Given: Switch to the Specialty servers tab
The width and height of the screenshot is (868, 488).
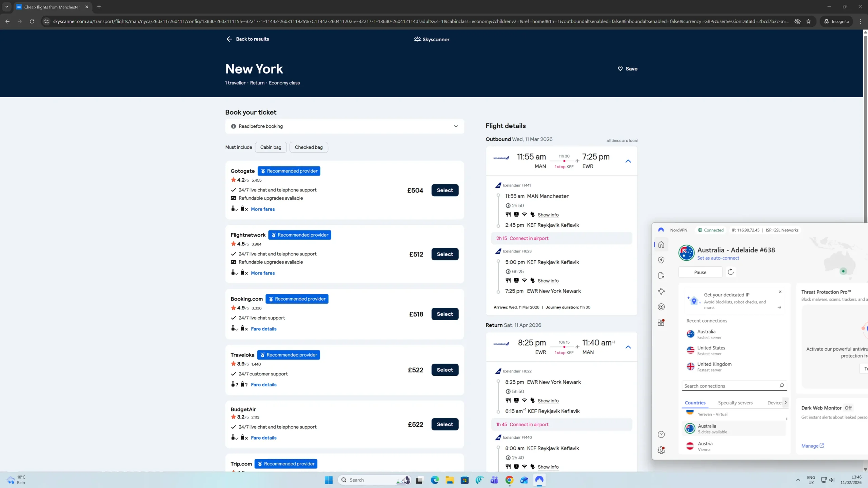Looking at the screenshot, I should click(735, 403).
